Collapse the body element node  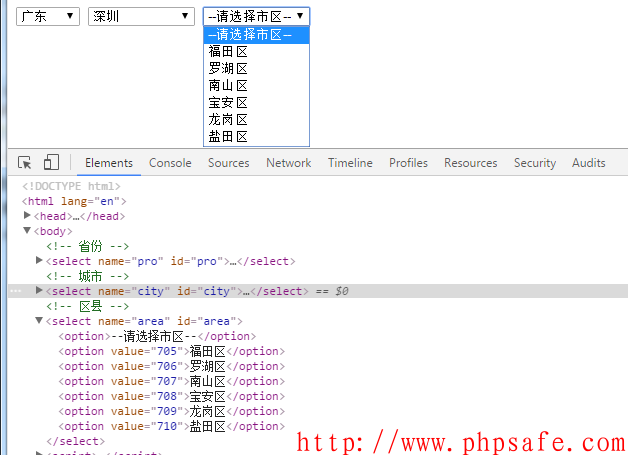[27, 230]
